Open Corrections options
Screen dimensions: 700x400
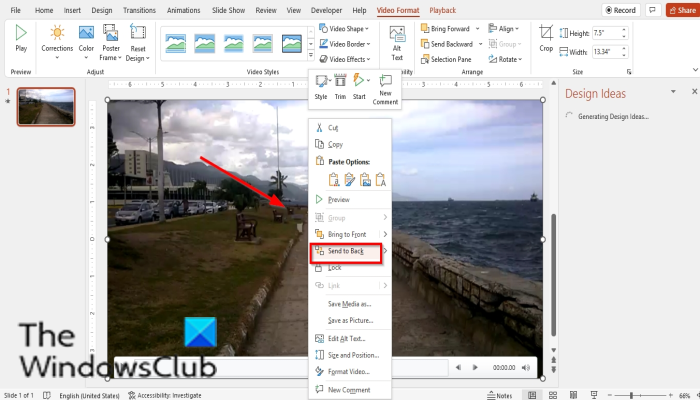(57, 42)
